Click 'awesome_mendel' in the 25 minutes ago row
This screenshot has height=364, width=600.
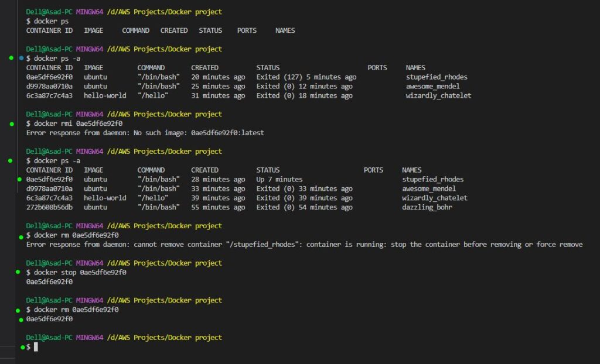[433, 87]
